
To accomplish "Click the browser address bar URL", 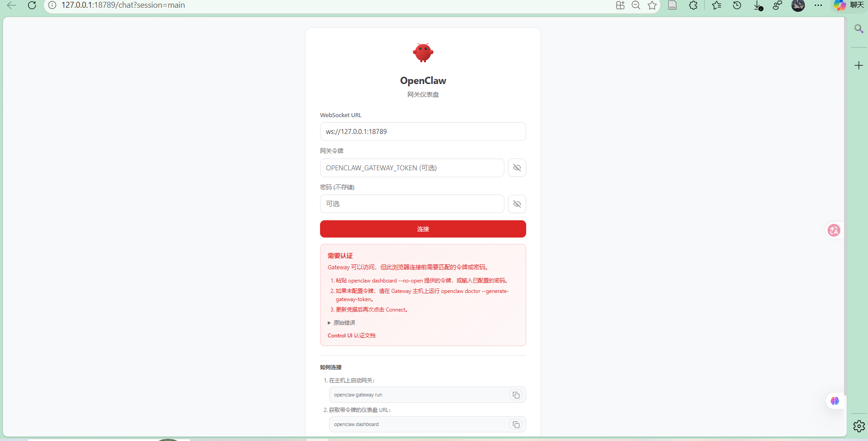I will coord(123,5).
